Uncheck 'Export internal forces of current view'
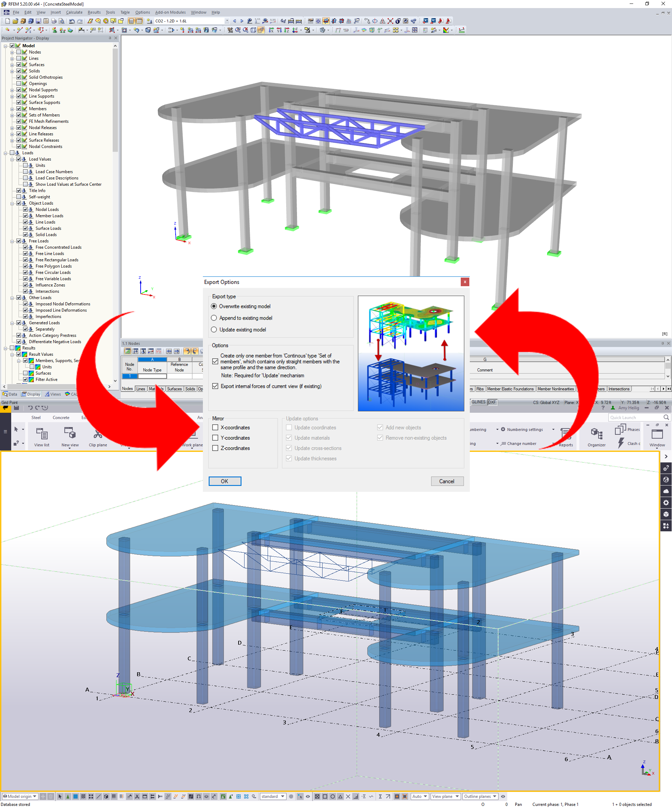Viewport: 672px width, 808px height. [x=215, y=386]
